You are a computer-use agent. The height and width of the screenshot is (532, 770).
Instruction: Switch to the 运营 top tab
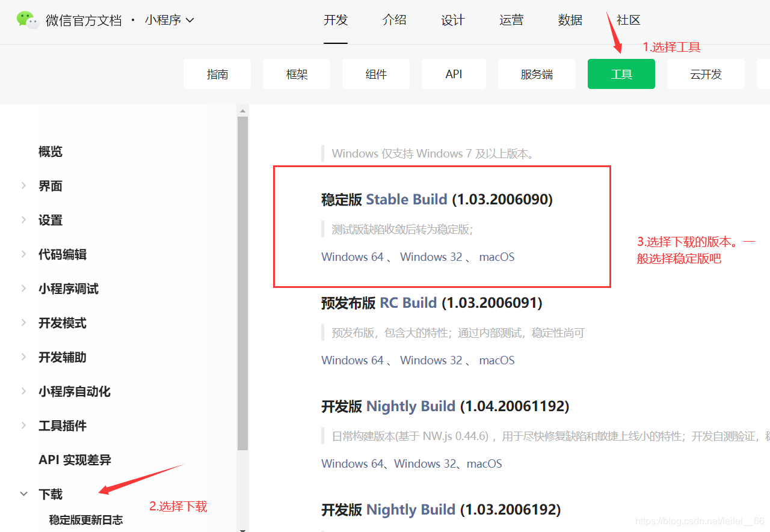coord(511,20)
